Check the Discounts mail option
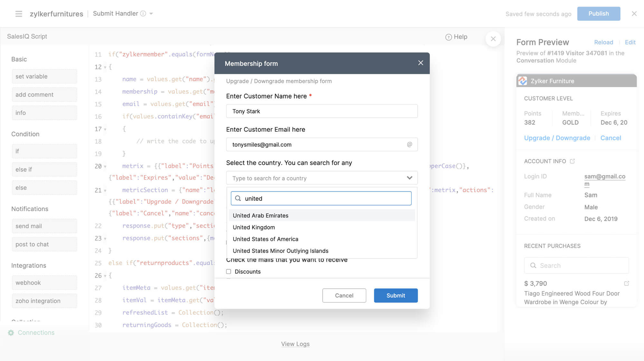 coord(229,271)
